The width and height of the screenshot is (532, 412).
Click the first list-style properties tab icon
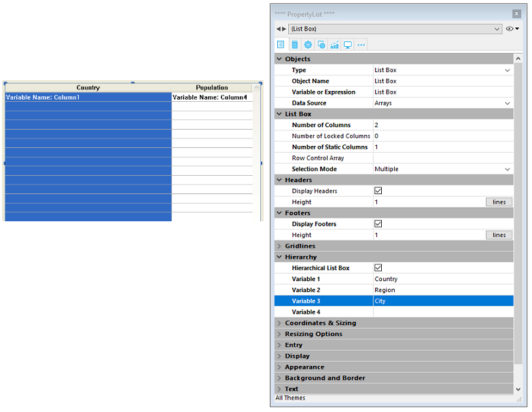tap(281, 45)
